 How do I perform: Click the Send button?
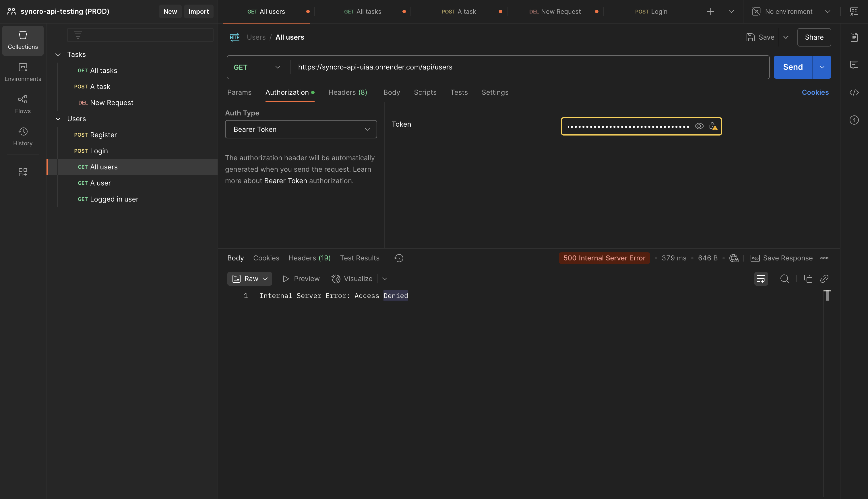[793, 67]
